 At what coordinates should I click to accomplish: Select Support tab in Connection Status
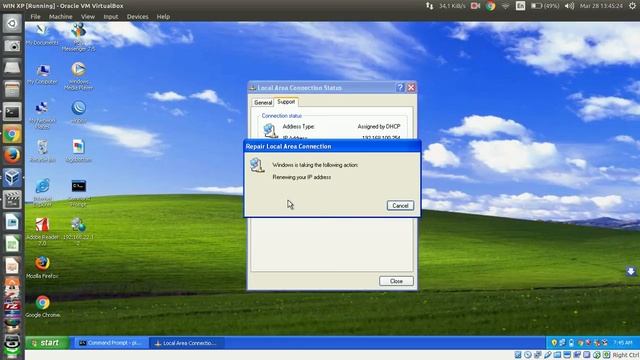point(286,102)
